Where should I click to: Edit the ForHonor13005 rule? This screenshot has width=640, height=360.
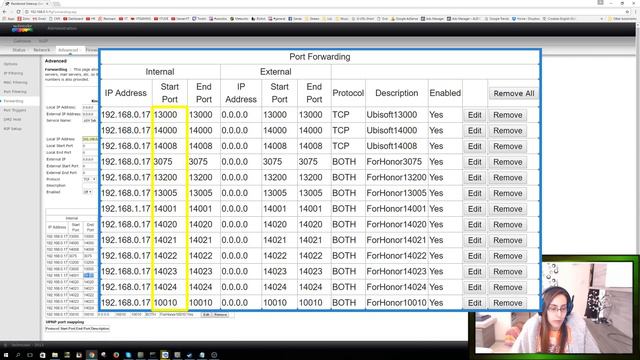coord(474,193)
